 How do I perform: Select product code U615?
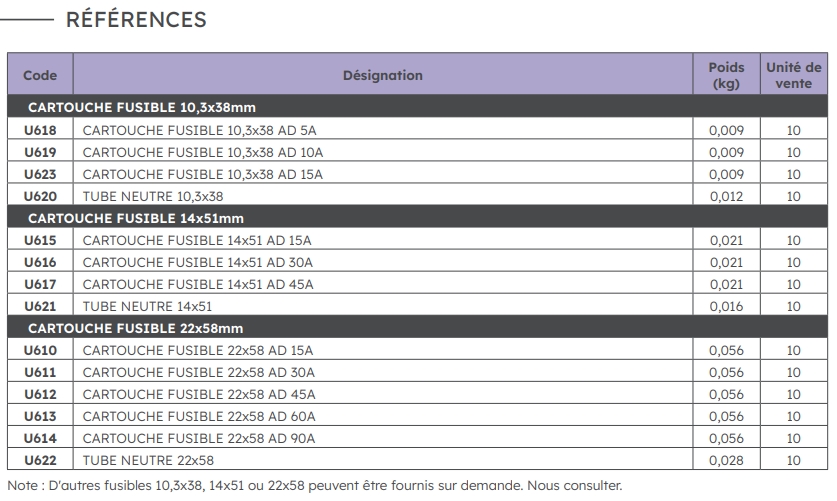point(40,240)
